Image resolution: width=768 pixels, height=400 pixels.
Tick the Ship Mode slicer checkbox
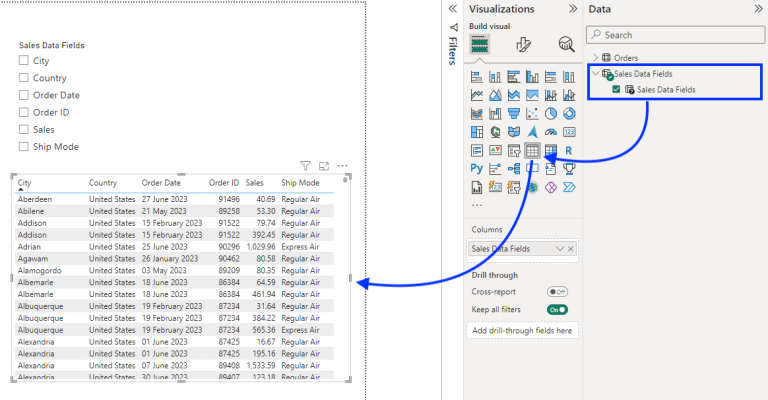coord(23,147)
